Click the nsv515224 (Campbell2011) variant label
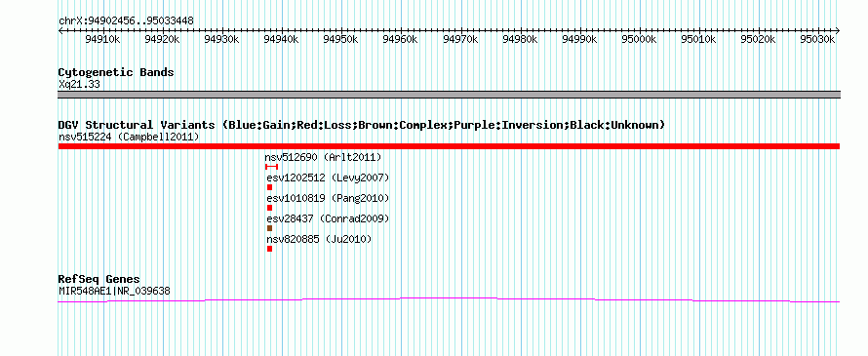 tap(129, 137)
